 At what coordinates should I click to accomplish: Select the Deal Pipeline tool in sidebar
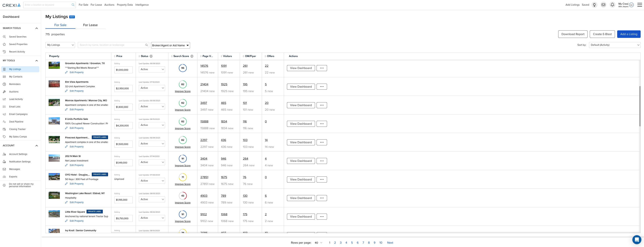pos(16,122)
